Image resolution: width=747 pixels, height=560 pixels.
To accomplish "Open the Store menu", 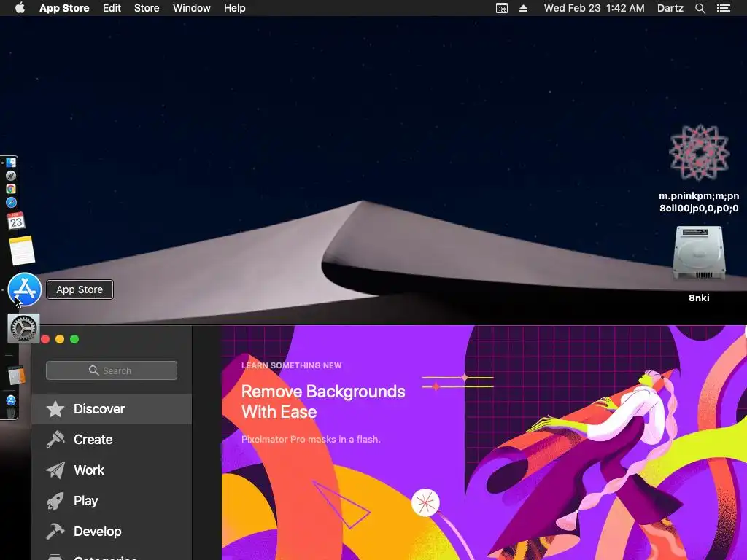I will click(x=147, y=8).
